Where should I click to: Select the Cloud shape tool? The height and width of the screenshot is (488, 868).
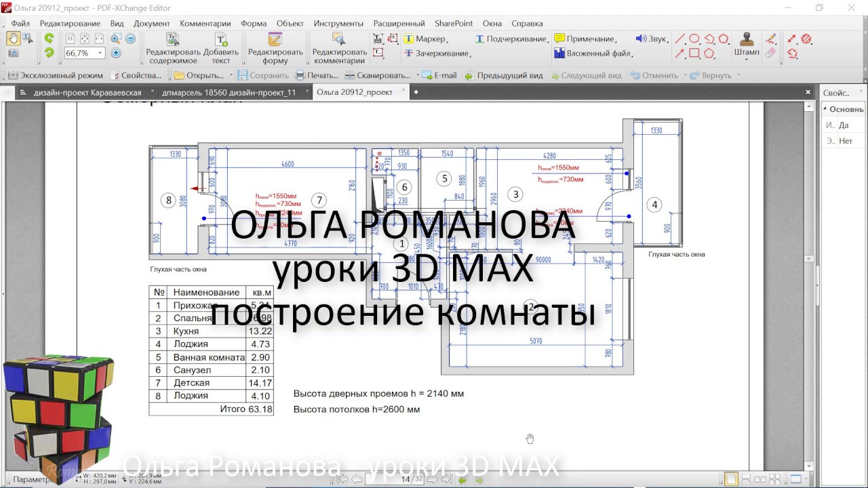(x=724, y=39)
